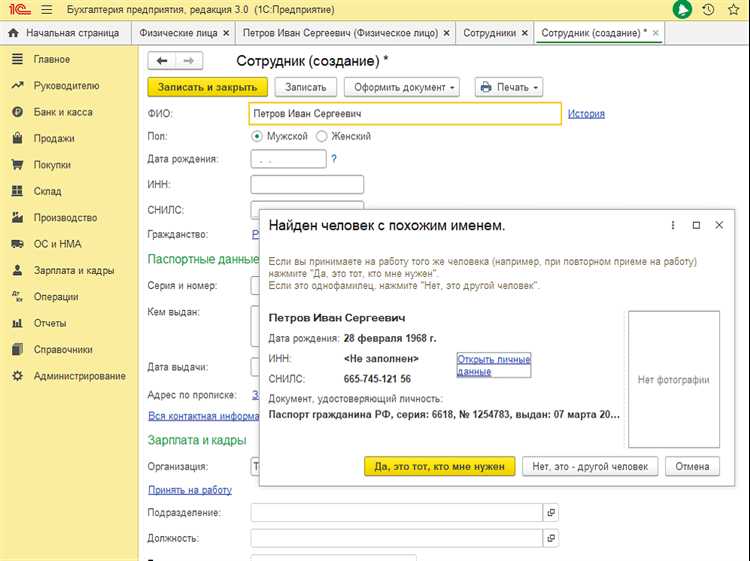The image size is (750, 561).
Task: Close the Сотрудники tab
Action: [525, 33]
